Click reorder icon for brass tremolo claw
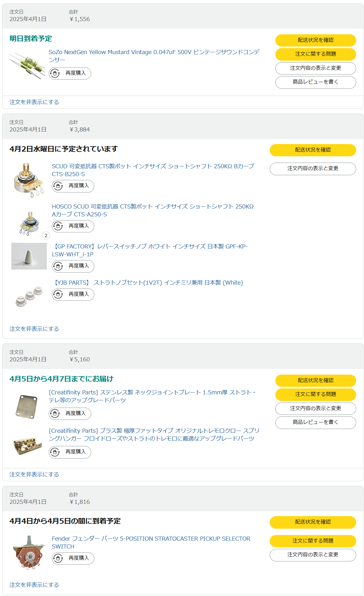Viewport: 364px width, 596px height. point(55,452)
